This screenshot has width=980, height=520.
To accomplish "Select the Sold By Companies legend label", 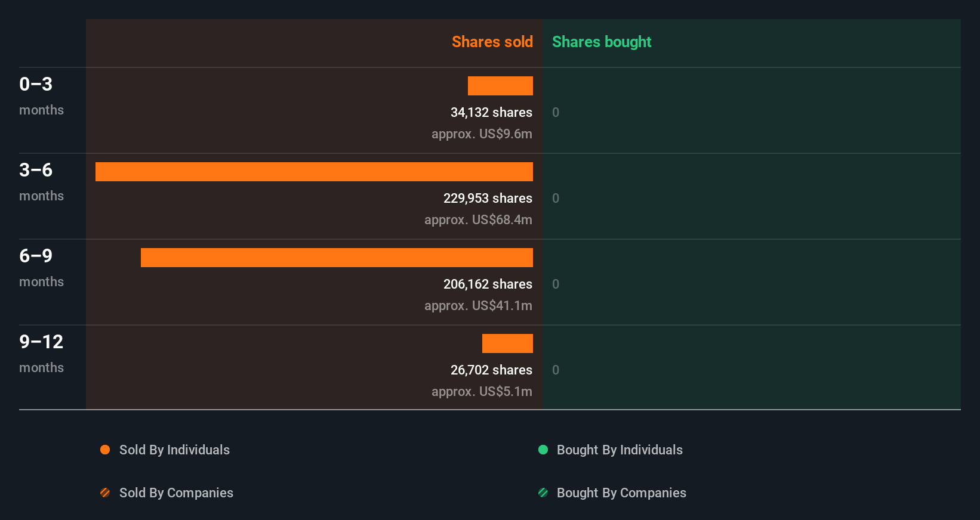I will pos(176,493).
